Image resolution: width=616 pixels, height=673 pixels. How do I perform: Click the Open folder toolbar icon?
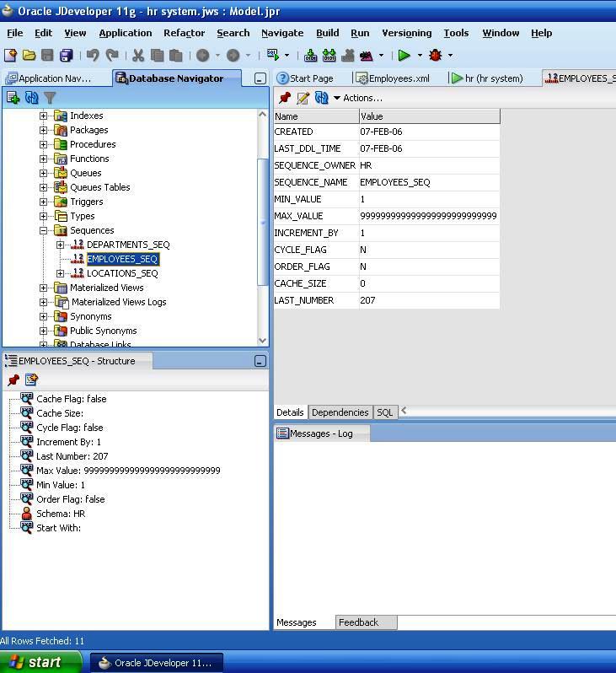[29, 56]
